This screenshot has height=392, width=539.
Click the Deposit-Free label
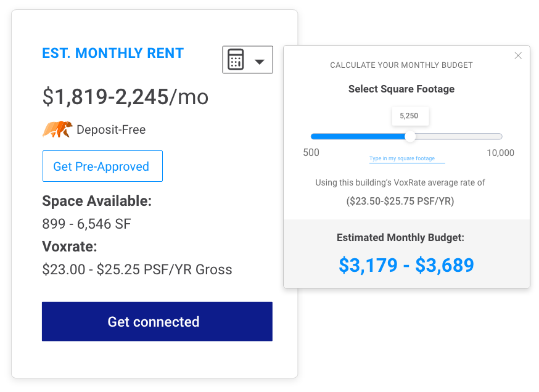[111, 129]
